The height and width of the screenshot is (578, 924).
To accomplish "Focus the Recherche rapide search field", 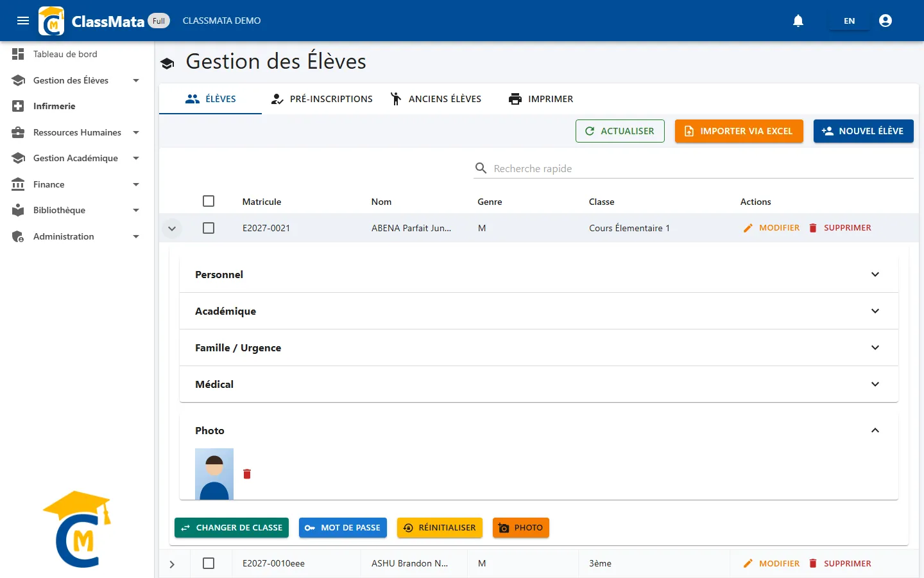I will (703, 168).
